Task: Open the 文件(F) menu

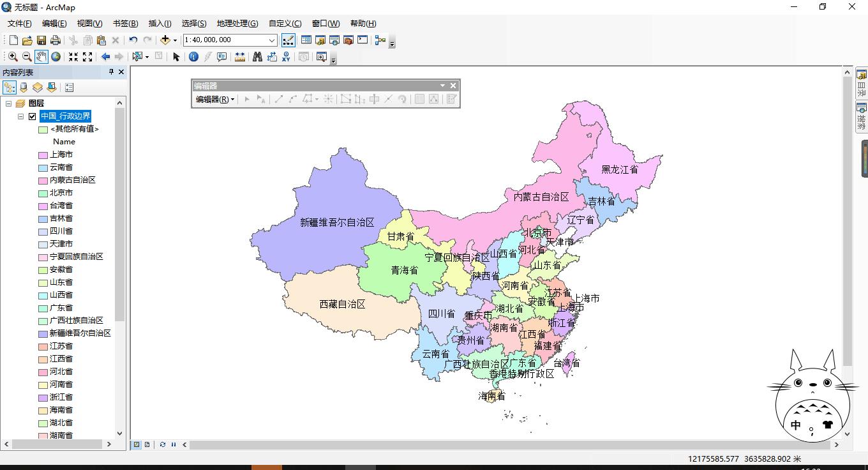Action: (x=19, y=23)
